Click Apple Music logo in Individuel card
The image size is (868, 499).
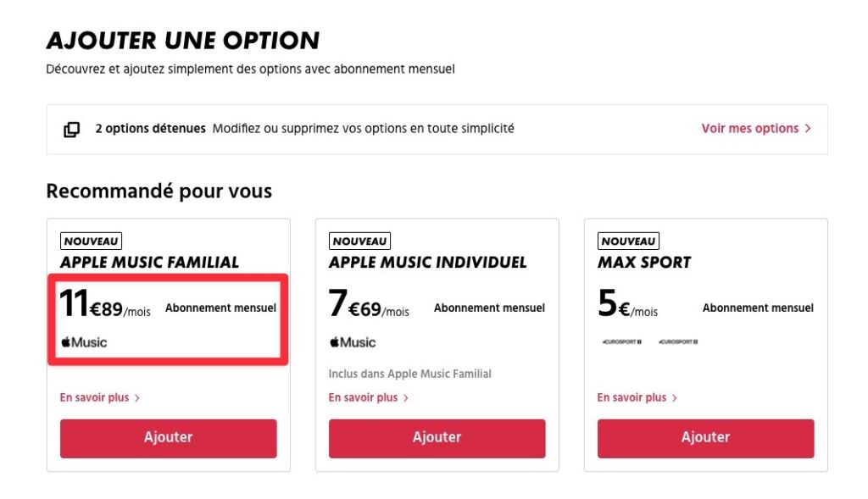point(353,342)
